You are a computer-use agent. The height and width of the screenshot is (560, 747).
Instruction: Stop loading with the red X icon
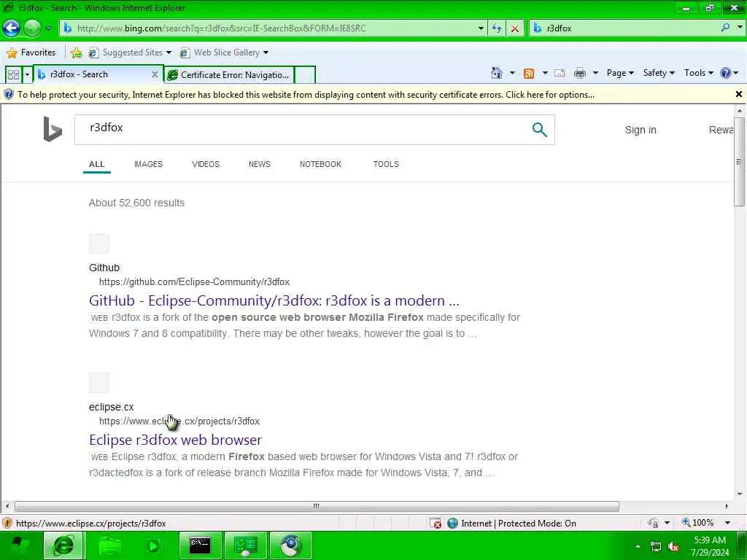tap(514, 28)
